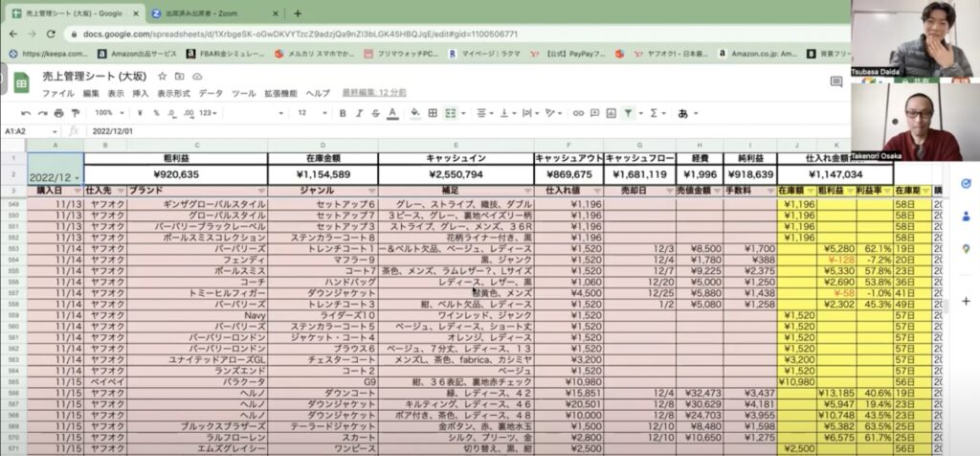
Task: Open vertical align dropdown
Action: tap(509, 113)
